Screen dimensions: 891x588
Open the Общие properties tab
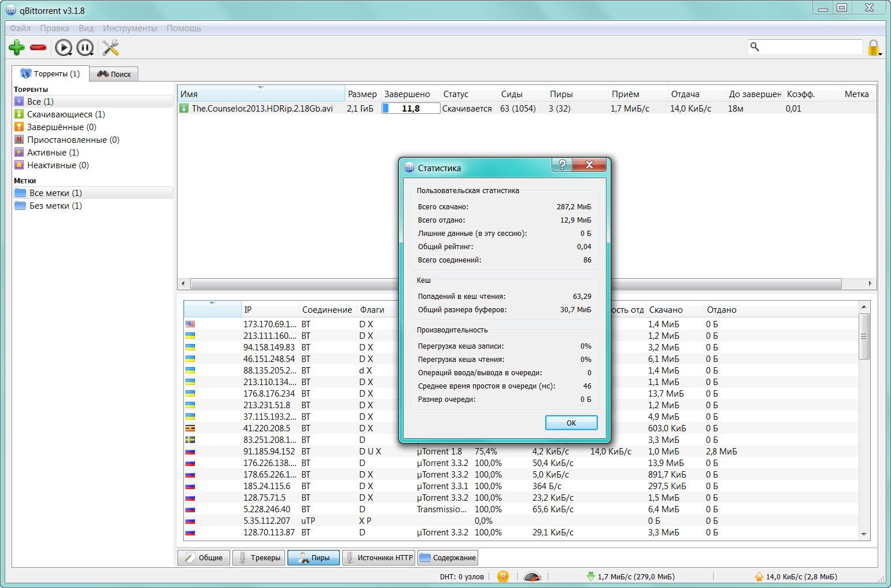[204, 557]
